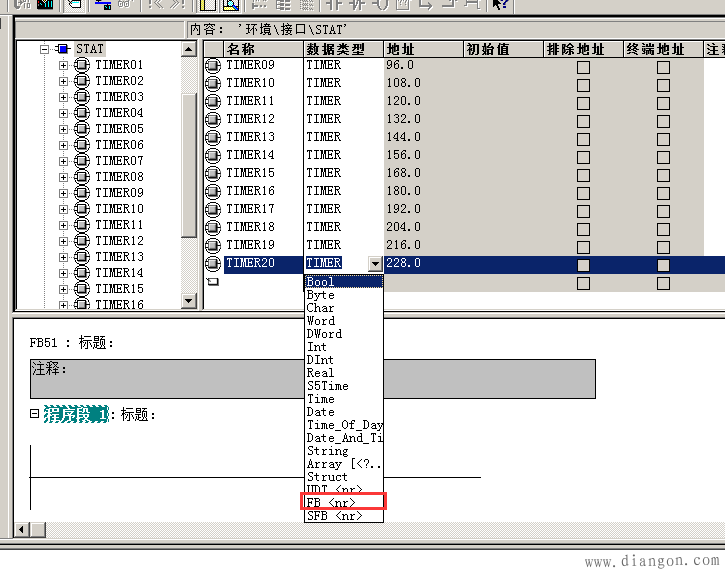Click the TIMER05 icon in the tree
The width and height of the screenshot is (725, 575).
[82, 129]
